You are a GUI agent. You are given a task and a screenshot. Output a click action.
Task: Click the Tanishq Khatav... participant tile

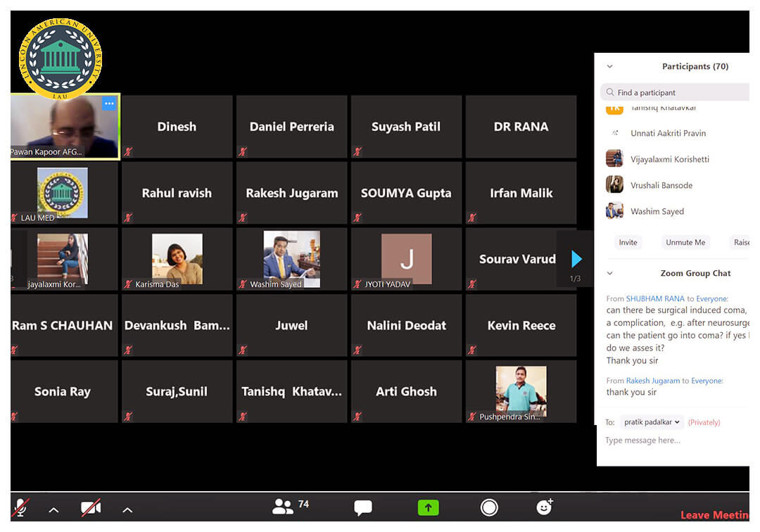click(x=292, y=391)
